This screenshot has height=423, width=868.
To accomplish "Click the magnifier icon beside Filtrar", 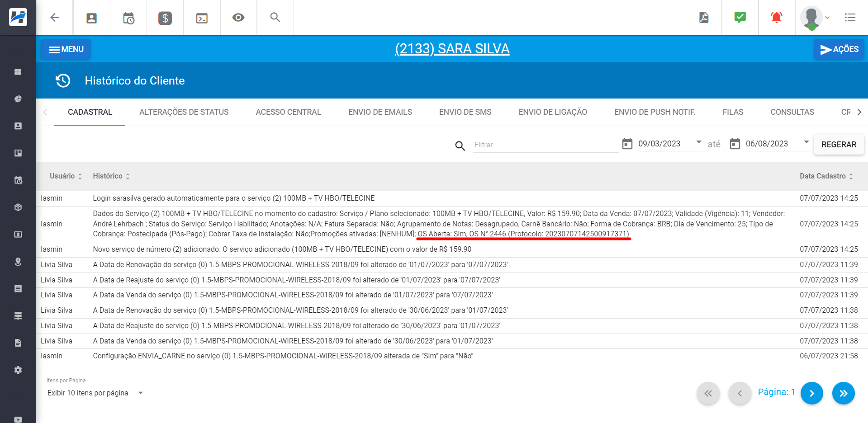I will [460, 146].
